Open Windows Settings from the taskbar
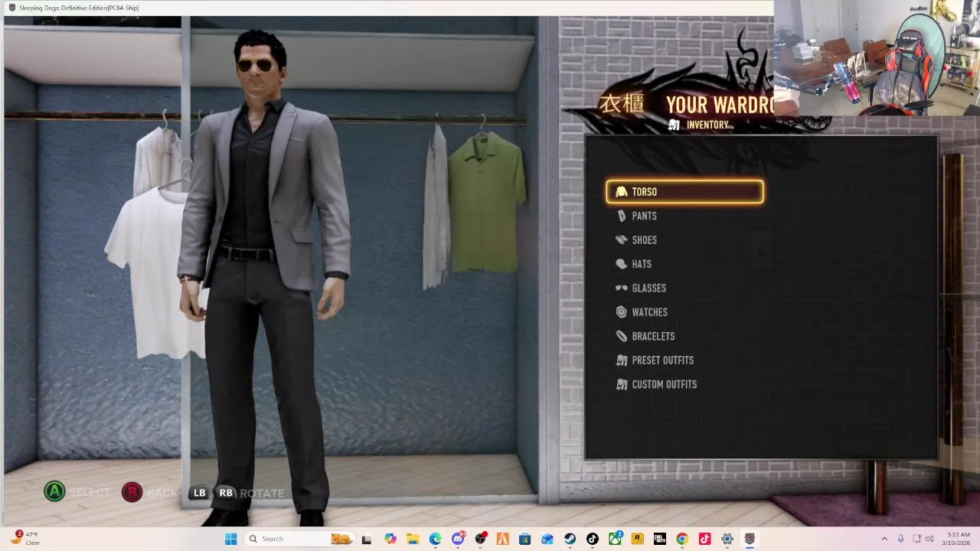 click(x=727, y=539)
